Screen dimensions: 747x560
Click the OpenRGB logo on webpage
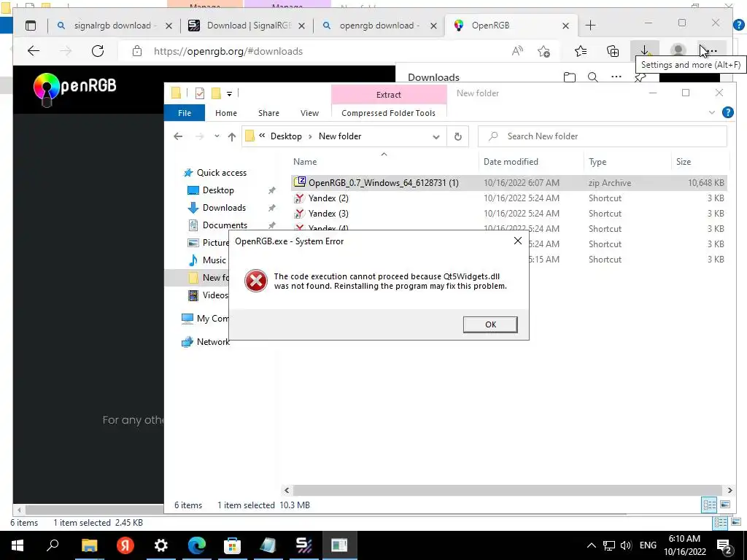[75, 88]
